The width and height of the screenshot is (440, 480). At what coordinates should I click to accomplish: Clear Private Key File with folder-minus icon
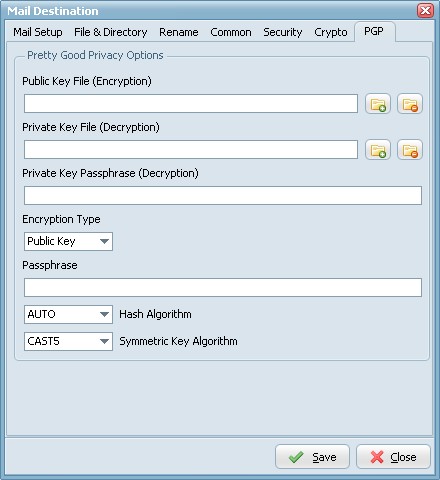410,150
